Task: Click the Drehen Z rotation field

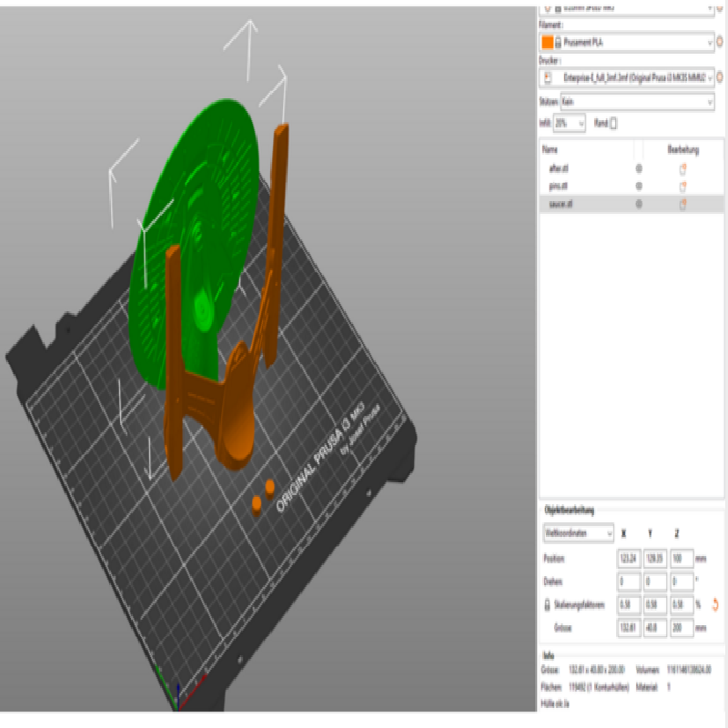Action: point(682,581)
